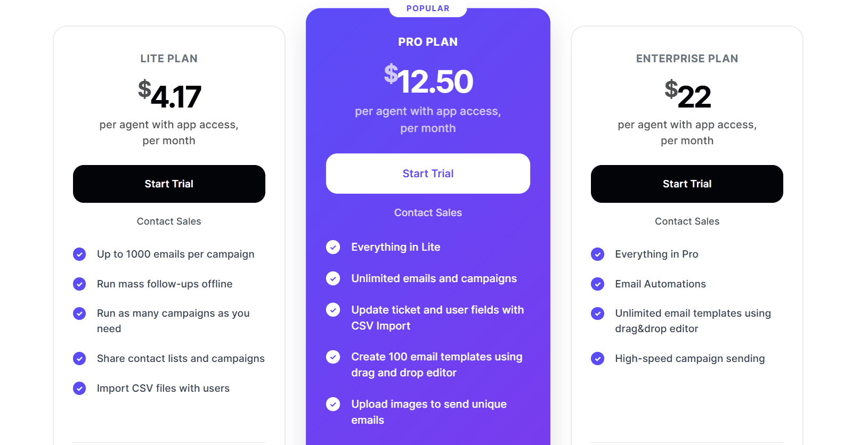This screenshot has width=868, height=445.
Task: Select the Enterprise Plan 'Start Trial' button
Action: tap(687, 184)
